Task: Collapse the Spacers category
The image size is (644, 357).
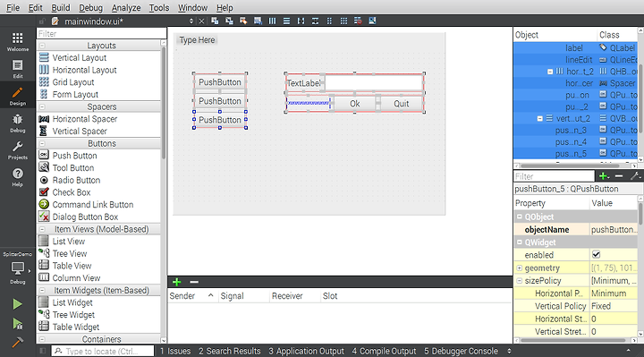Action: click(x=42, y=106)
